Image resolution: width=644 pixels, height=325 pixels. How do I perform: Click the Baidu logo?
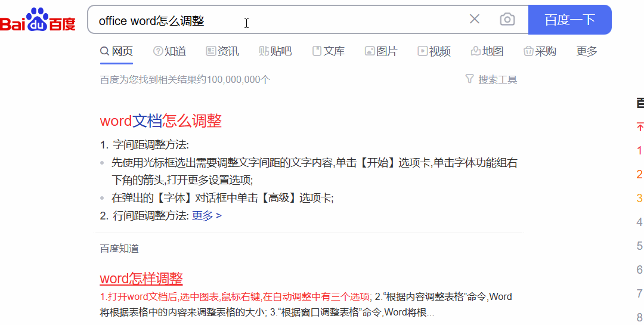(38, 20)
